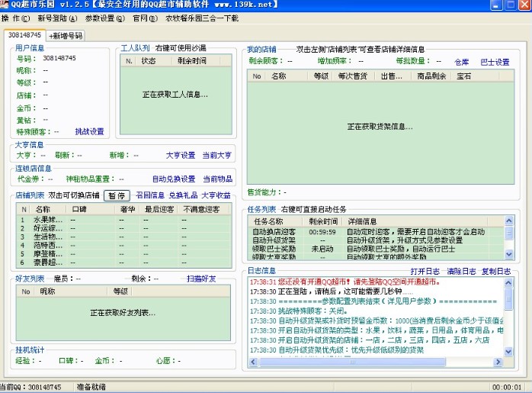Open the 新号登陆 menu
This screenshot has width=532, height=393.
[x=57, y=18]
